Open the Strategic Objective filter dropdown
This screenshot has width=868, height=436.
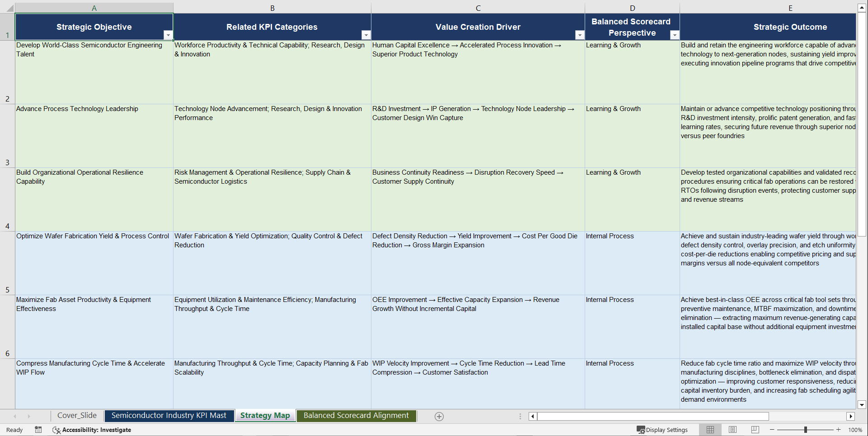tap(168, 35)
